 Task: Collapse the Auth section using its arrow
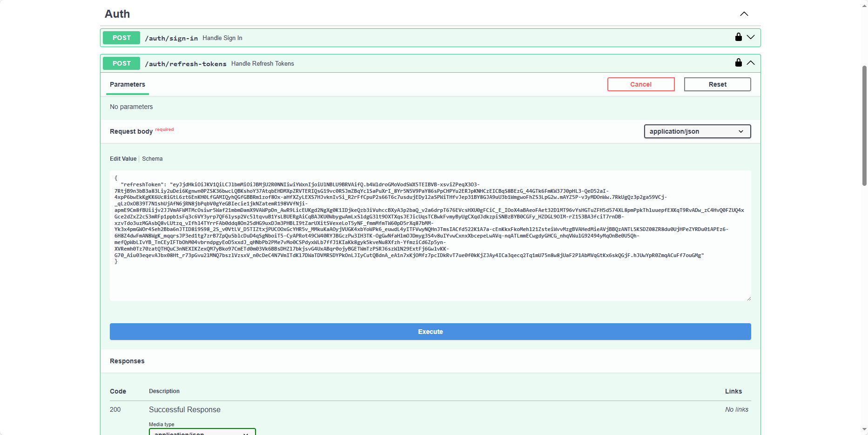coord(744,14)
